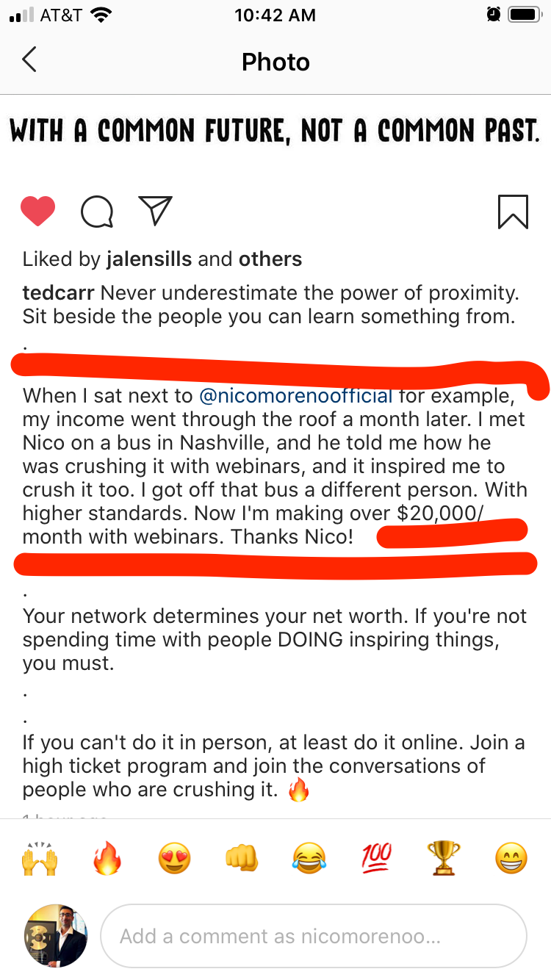
Task: Insert fist bump emoji reaction
Action: click(242, 858)
